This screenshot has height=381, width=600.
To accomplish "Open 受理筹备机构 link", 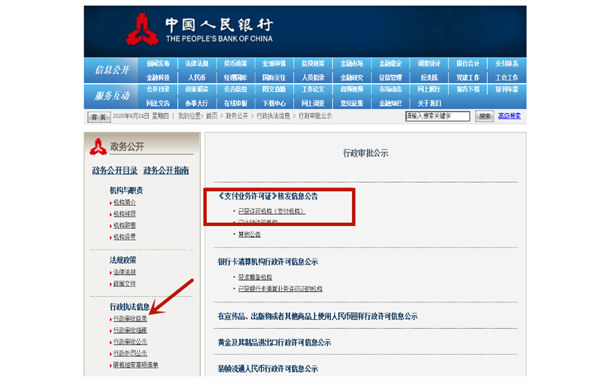I will pyautogui.click(x=255, y=277).
